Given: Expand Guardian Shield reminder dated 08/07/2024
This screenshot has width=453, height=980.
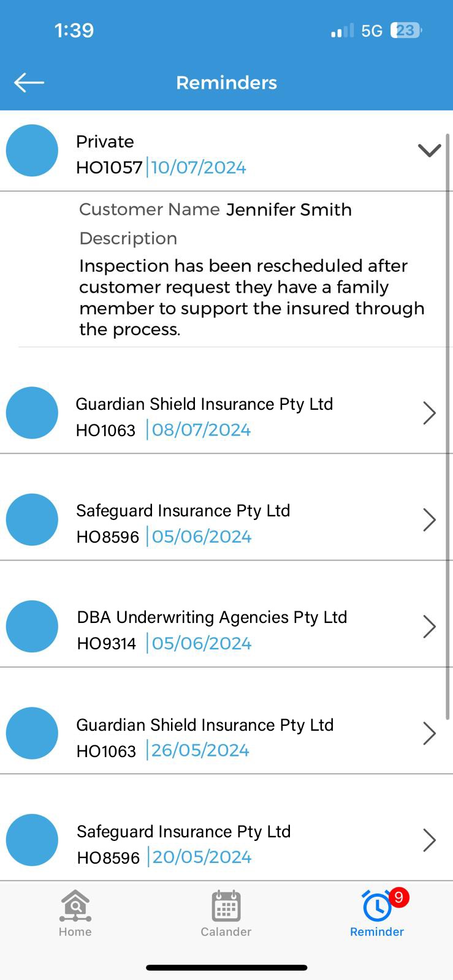Looking at the screenshot, I should click(x=429, y=413).
